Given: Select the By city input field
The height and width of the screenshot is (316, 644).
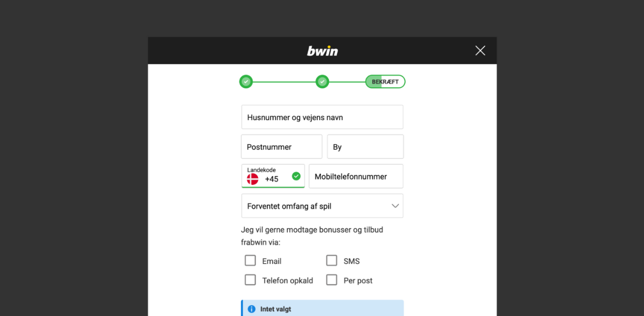Looking at the screenshot, I should [x=366, y=147].
